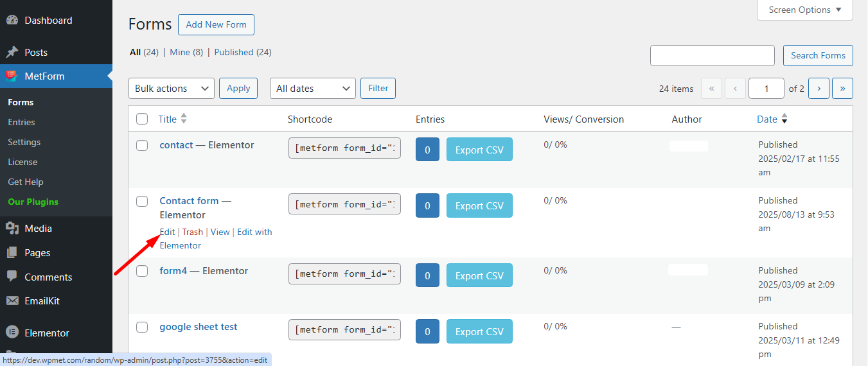Export CSV for the Contact form row
The height and width of the screenshot is (366, 868).
point(479,205)
